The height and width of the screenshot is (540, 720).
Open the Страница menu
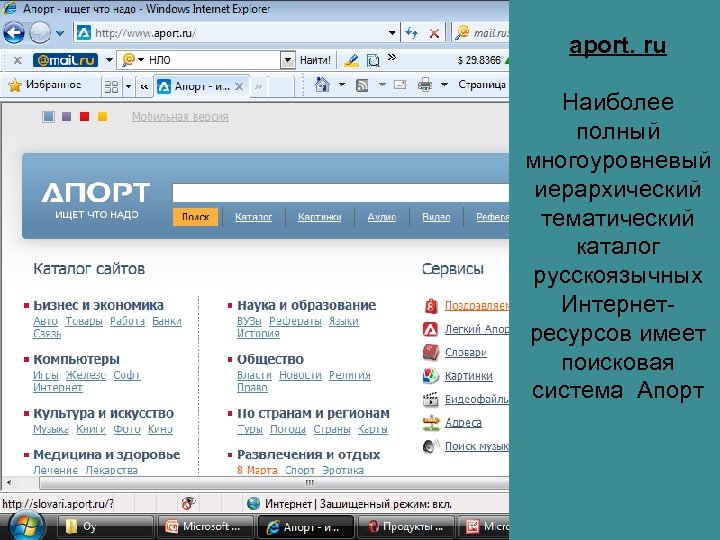[x=482, y=84]
